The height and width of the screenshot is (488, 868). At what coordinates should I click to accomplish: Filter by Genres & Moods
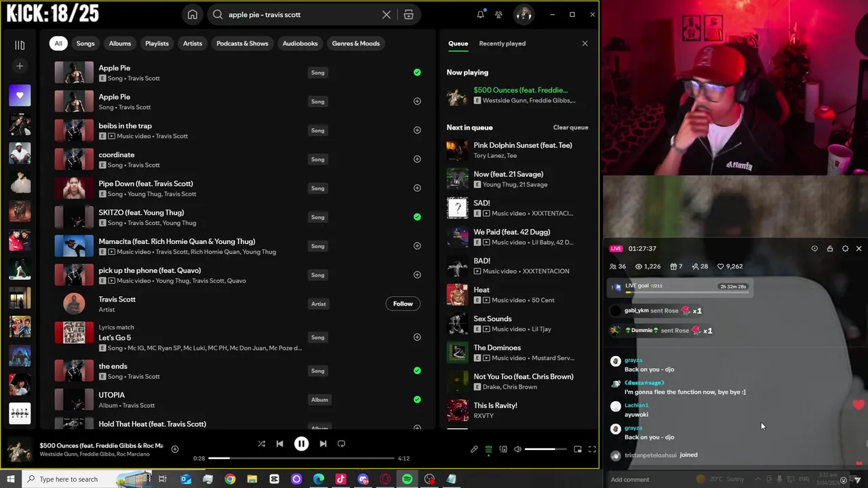pos(356,43)
